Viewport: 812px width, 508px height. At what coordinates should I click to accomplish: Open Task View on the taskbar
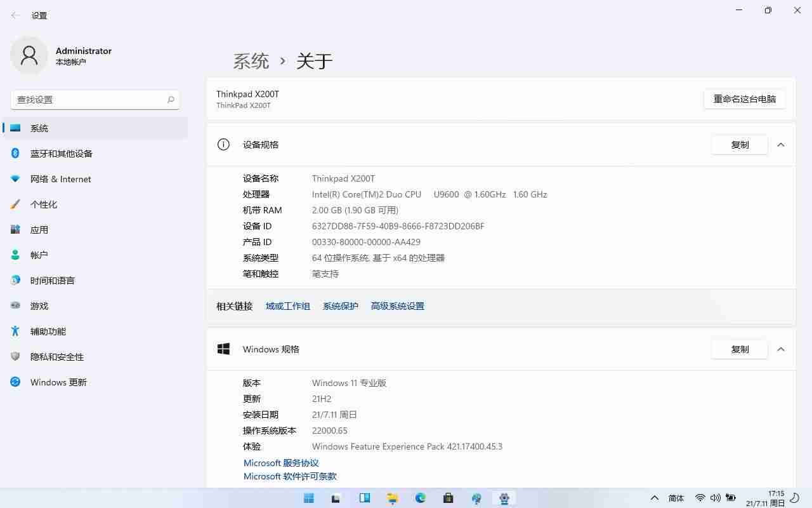tap(336, 498)
